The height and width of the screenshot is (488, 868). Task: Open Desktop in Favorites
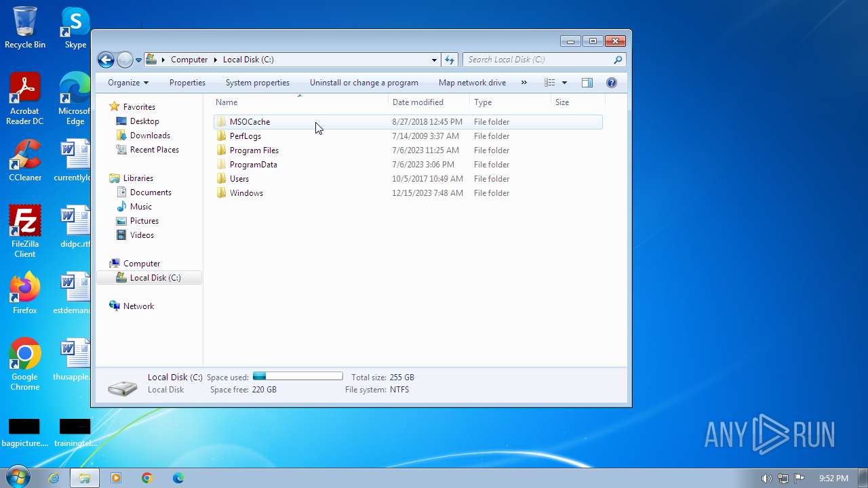(144, 121)
